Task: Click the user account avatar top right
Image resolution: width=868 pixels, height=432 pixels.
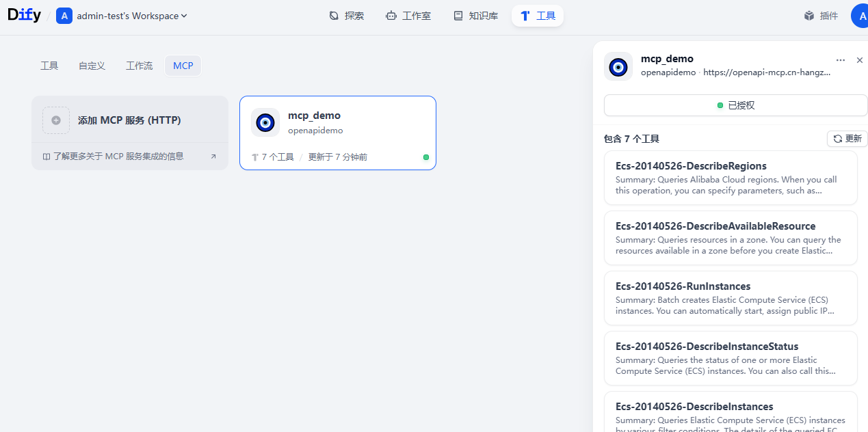Action: pos(859,16)
